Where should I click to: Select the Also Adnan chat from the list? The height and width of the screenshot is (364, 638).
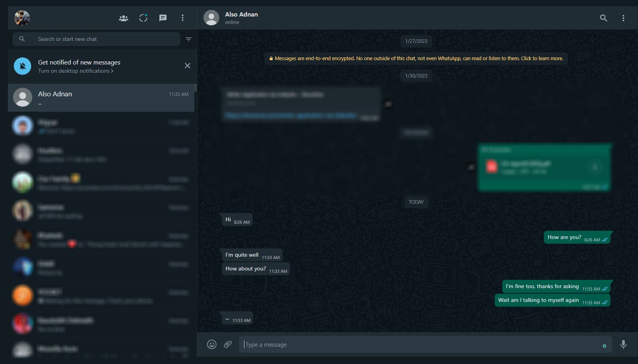101,97
